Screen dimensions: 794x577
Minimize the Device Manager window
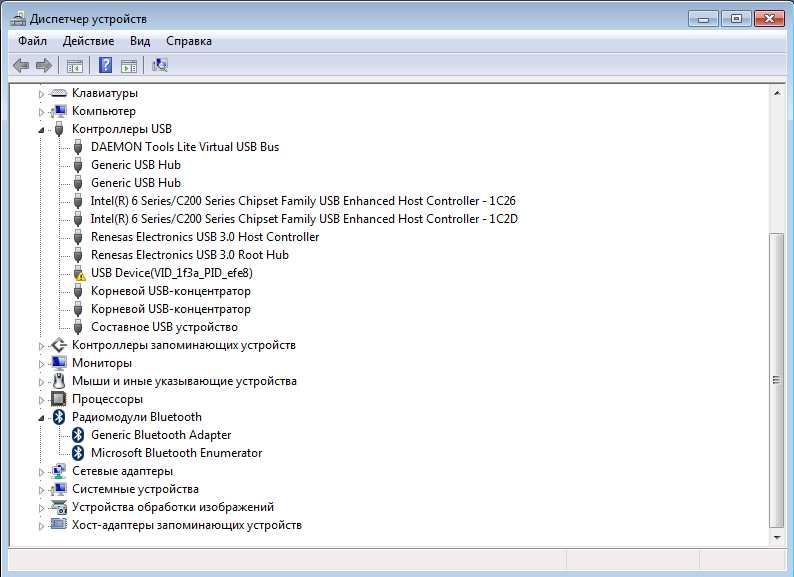pyautogui.click(x=703, y=19)
